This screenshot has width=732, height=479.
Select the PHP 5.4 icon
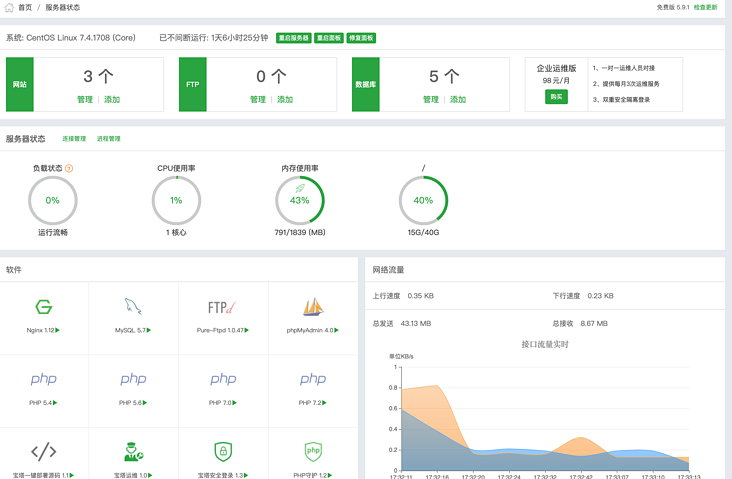43,379
